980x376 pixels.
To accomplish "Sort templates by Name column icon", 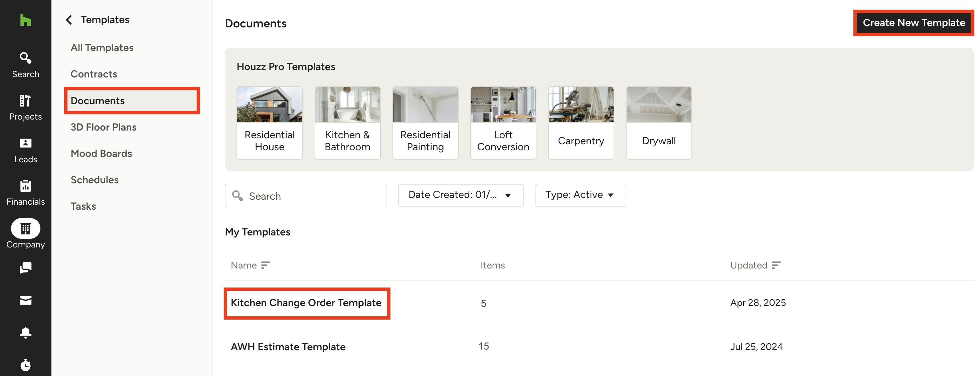I will 266,265.
